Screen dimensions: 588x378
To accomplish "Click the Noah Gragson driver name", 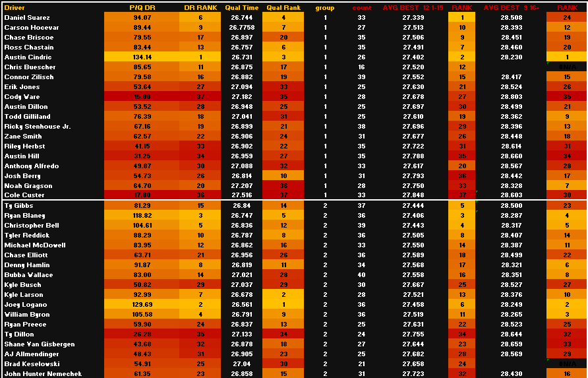I will (28, 186).
